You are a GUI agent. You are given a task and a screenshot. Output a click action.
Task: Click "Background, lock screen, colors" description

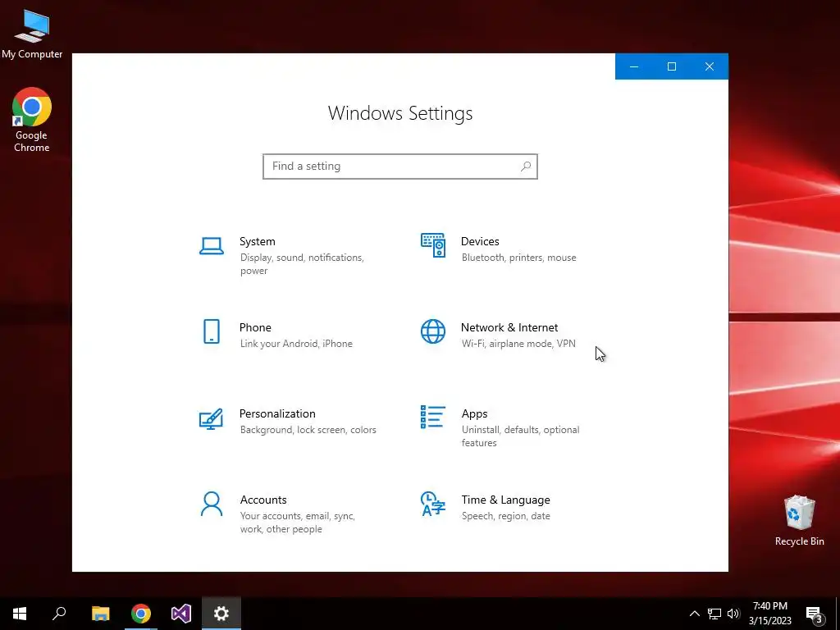[308, 430]
